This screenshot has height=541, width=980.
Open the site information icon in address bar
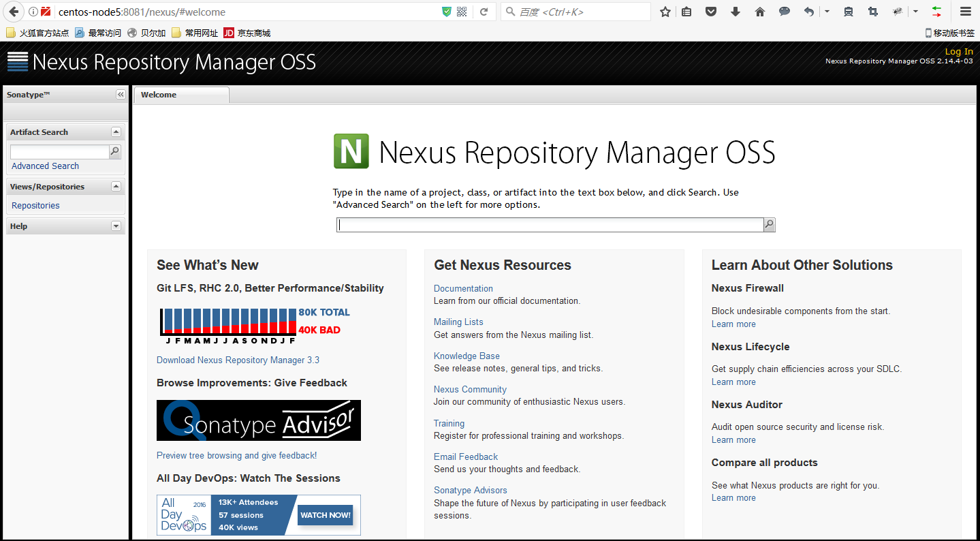click(x=33, y=12)
